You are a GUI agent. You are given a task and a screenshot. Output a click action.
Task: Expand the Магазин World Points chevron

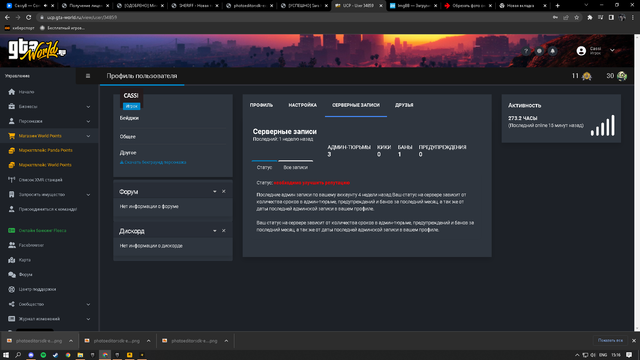(88, 136)
